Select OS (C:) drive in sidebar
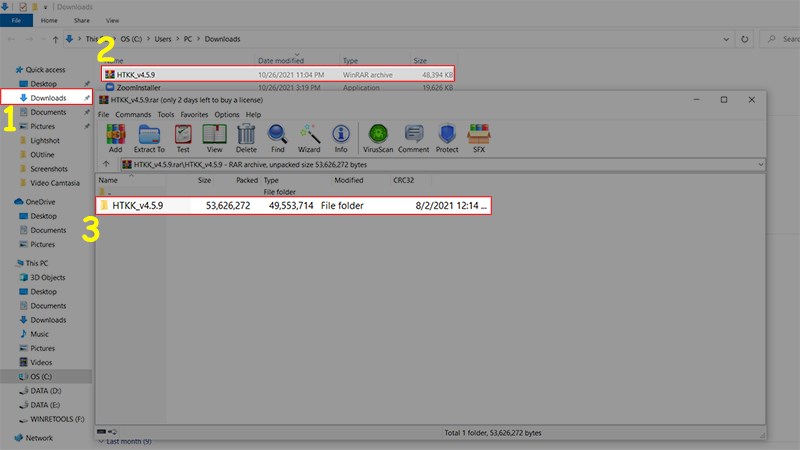The image size is (800, 450). (41, 377)
